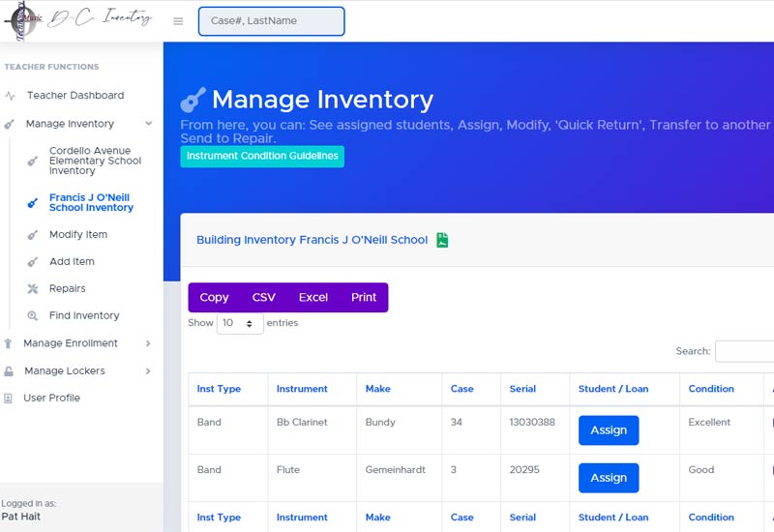Expand the Manage Lockers chevron

(x=148, y=371)
